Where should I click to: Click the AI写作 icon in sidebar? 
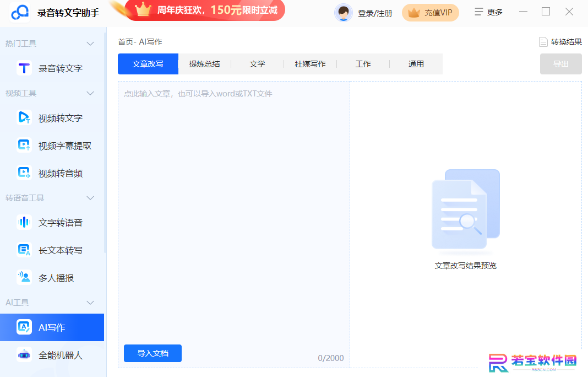24,327
